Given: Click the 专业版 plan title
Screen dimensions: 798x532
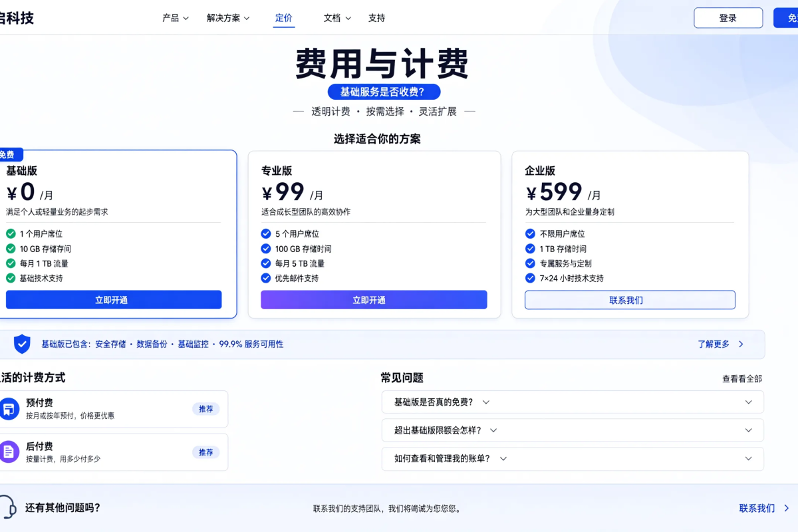Looking at the screenshot, I should click(277, 171).
